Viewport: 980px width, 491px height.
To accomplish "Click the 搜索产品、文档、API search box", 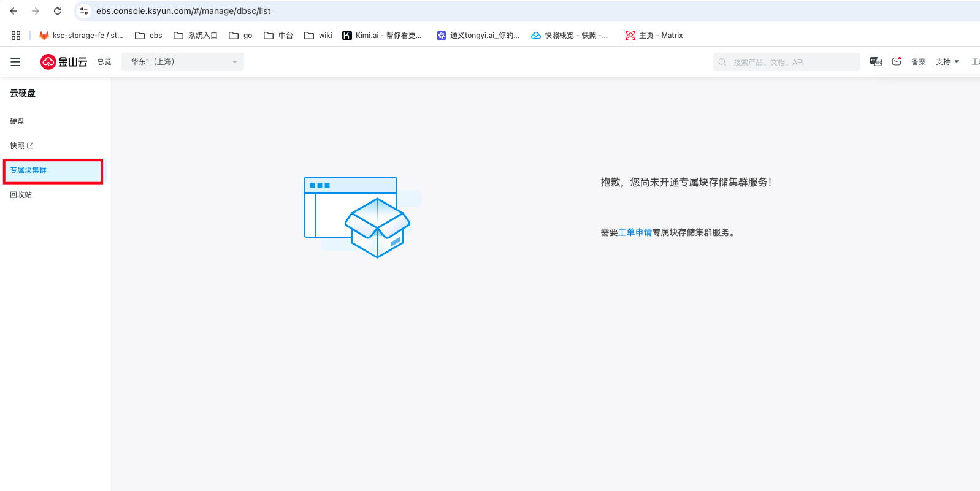I will [x=787, y=62].
